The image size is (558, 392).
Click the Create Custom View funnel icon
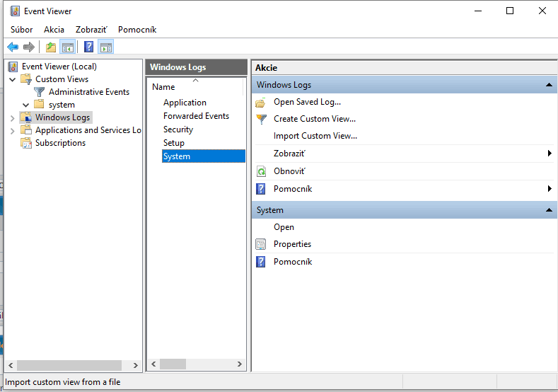261,119
